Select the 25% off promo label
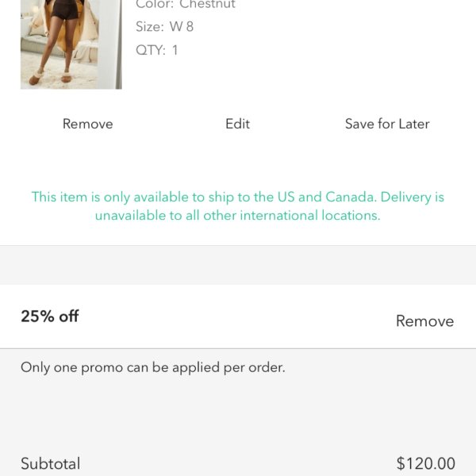476x476 pixels. pyautogui.click(x=50, y=316)
